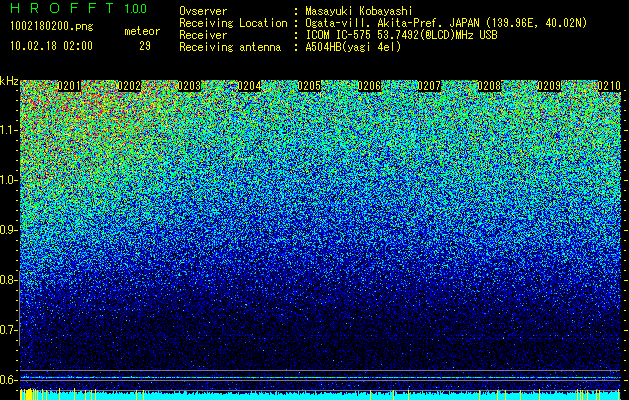
Task: Click the 0.6 frequency axis label
Action: [x=8, y=380]
